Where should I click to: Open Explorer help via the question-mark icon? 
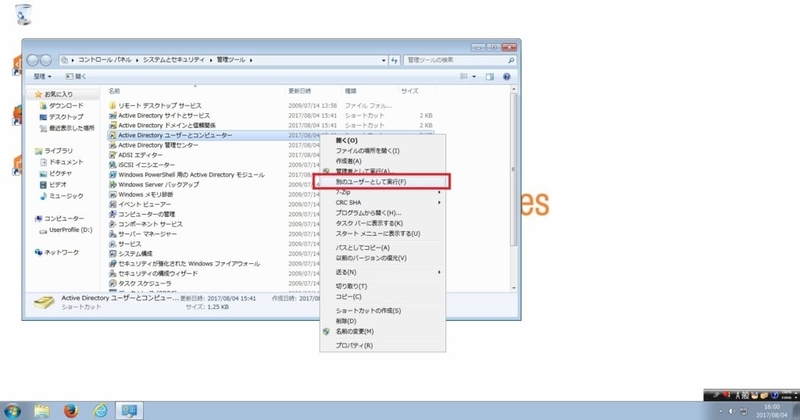pyautogui.click(x=507, y=77)
